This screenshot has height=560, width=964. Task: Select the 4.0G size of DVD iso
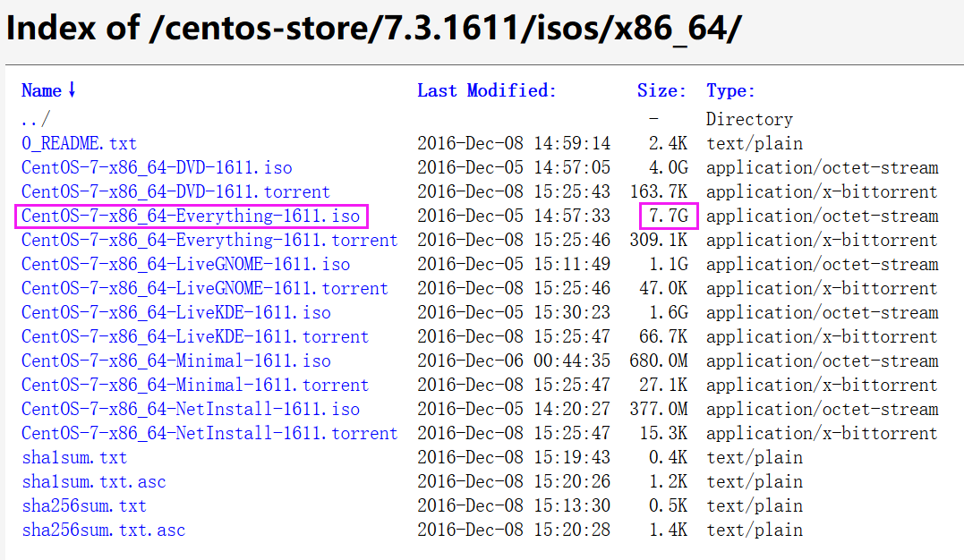(669, 167)
